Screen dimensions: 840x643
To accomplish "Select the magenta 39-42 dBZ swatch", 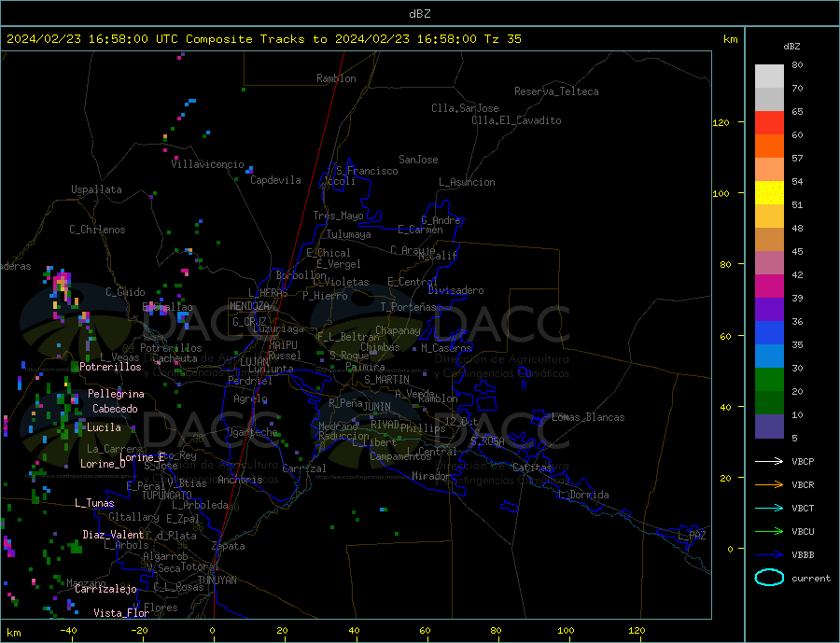I will pyautogui.click(x=769, y=287).
